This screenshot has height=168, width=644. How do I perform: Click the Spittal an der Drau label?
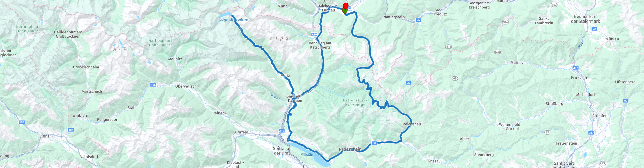(x=282, y=151)
